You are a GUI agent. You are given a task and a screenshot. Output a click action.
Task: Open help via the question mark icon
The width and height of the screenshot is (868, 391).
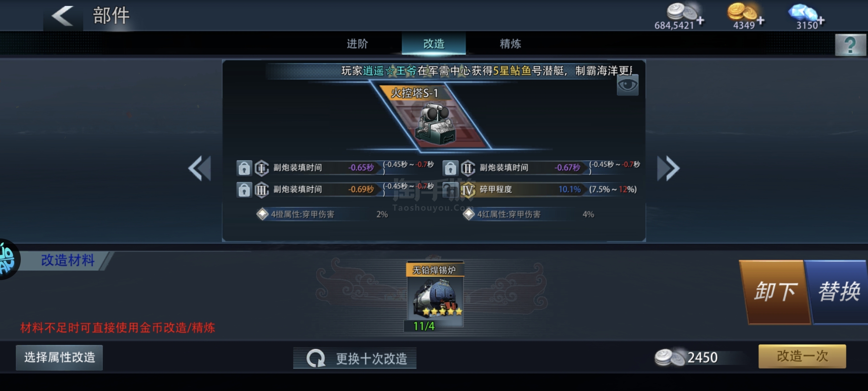850,45
